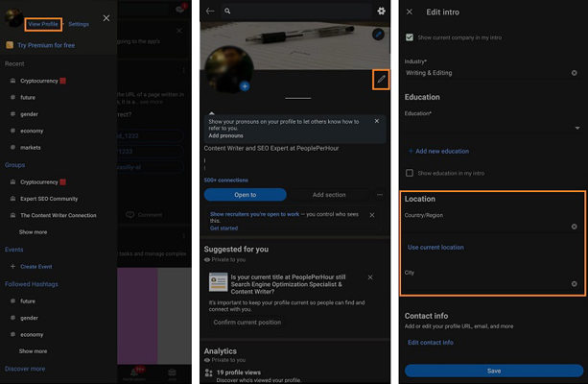
Task: Click Use current location link
Action: 435,247
